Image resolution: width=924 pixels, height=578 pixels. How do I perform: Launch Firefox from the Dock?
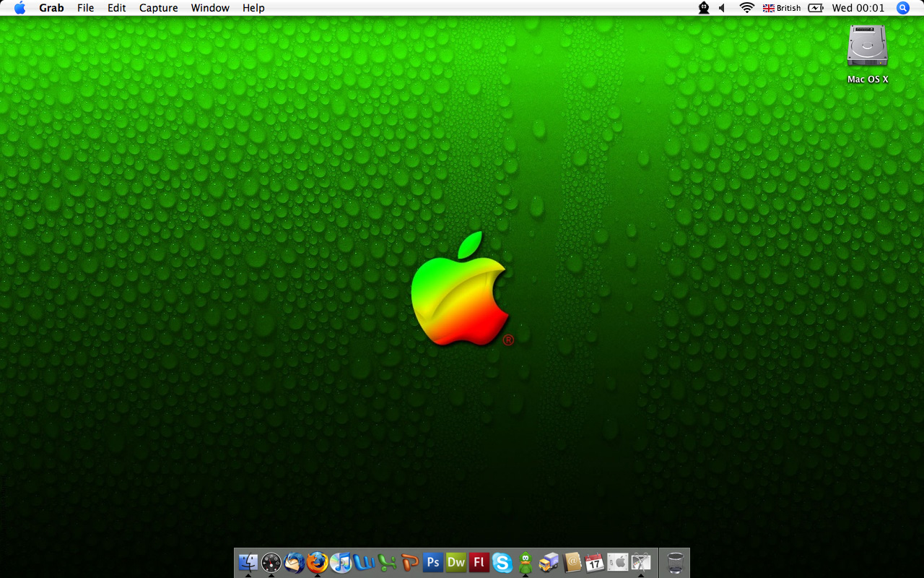(x=317, y=562)
